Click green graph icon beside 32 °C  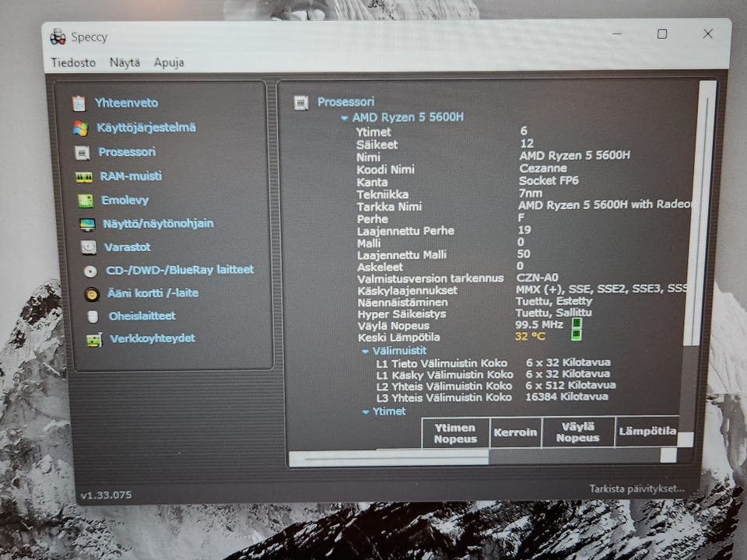[576, 335]
